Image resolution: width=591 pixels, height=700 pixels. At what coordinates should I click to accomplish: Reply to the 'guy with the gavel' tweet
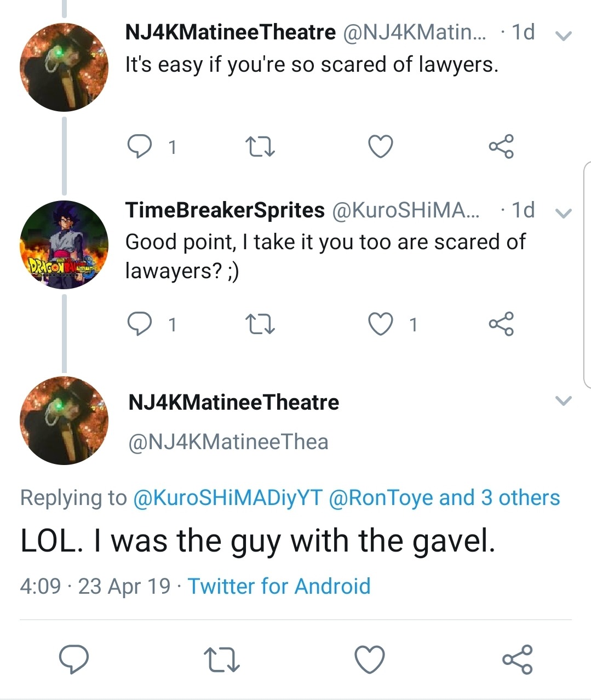(74, 659)
